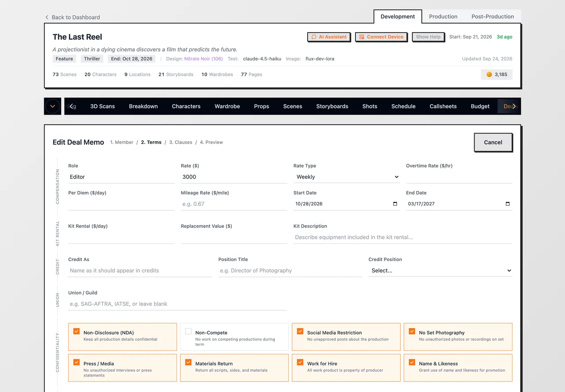Open the End Date calendar picker icon
The height and width of the screenshot is (392, 565).
point(508,204)
